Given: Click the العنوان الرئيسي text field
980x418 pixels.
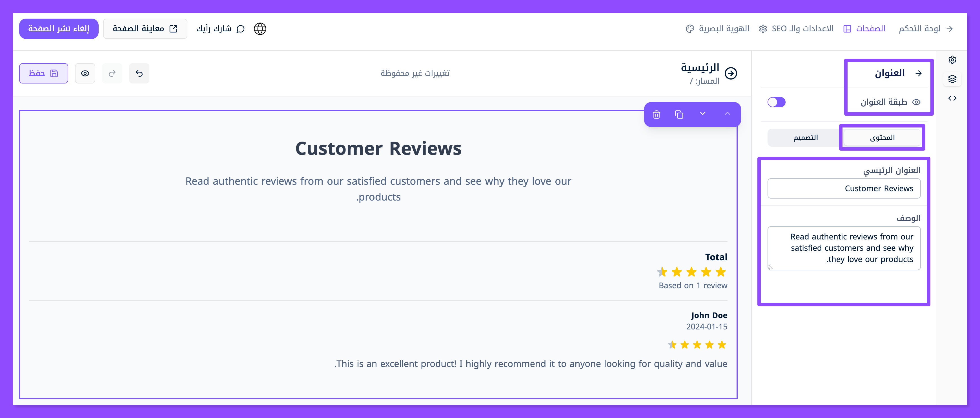Looking at the screenshot, I should 844,188.
